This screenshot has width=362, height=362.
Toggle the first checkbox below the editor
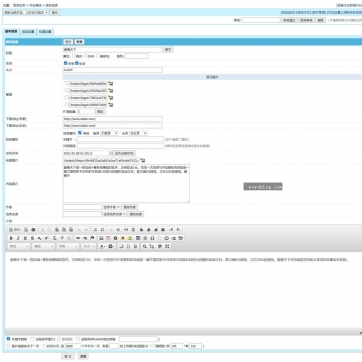tap(9, 339)
